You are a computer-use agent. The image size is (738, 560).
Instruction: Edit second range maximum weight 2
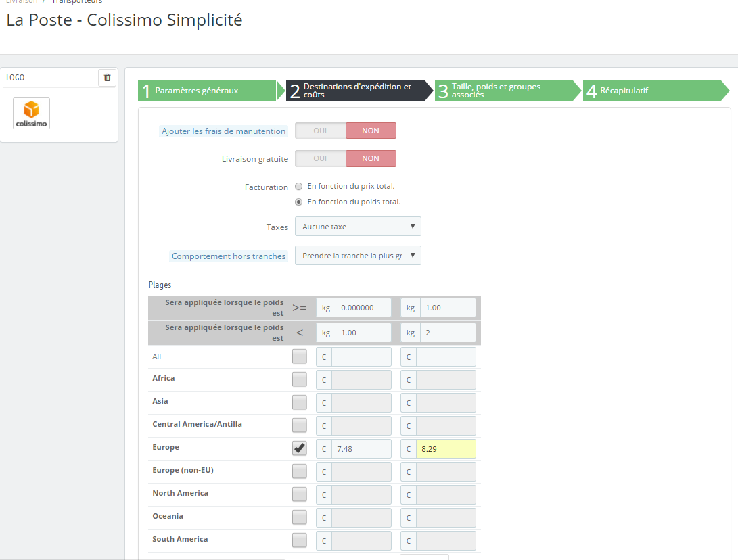(448, 333)
